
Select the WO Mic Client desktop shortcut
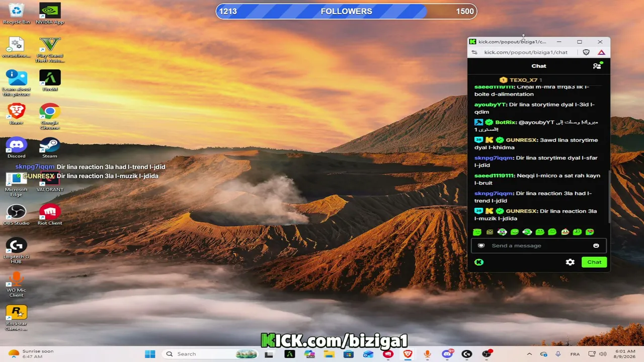16,284
